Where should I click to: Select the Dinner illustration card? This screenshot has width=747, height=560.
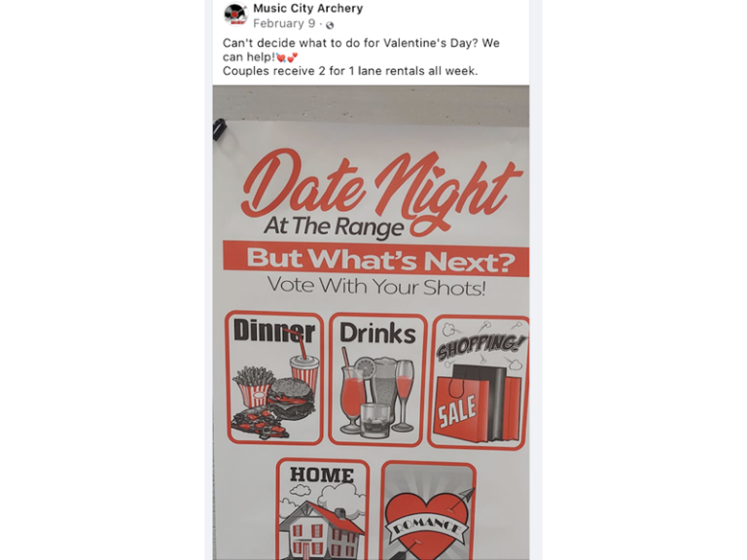(x=275, y=377)
